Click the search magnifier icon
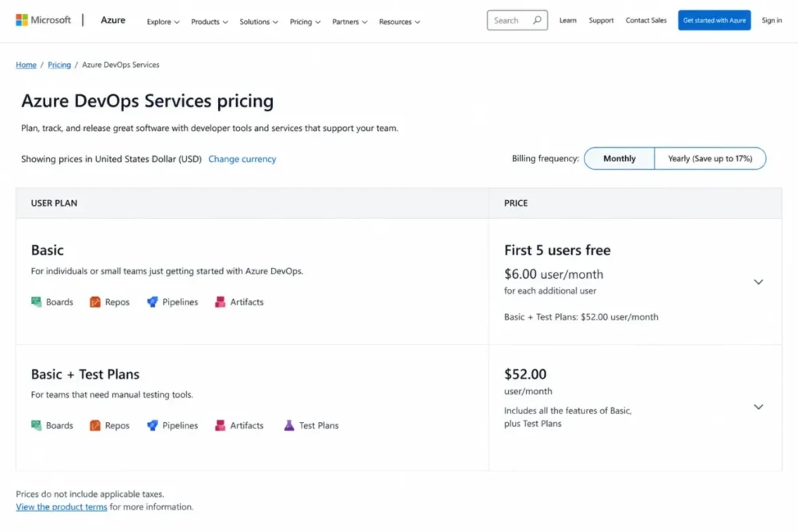Screen dimensions: 798x532 coord(537,20)
